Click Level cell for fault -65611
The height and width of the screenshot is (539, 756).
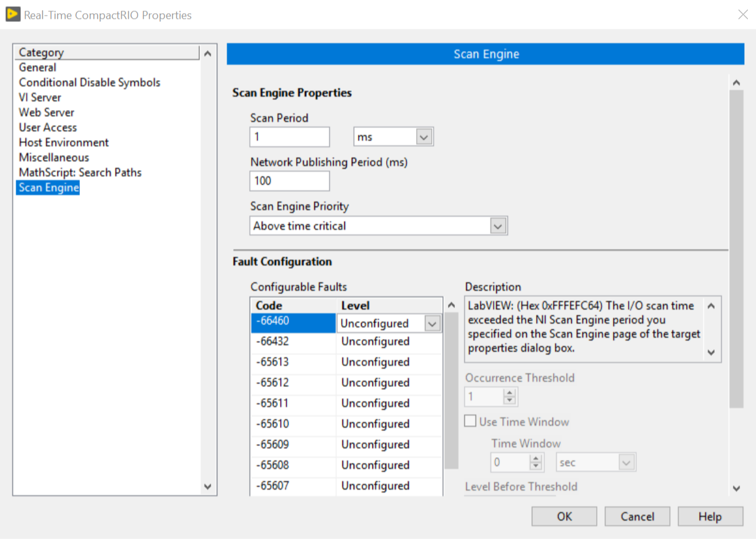pos(389,403)
